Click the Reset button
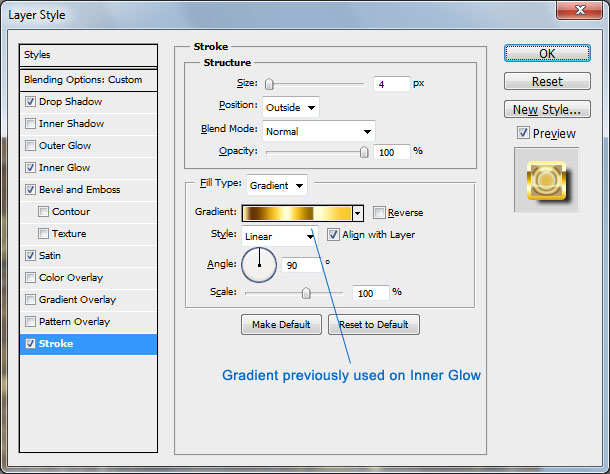This screenshot has height=474, width=610. coord(547,81)
